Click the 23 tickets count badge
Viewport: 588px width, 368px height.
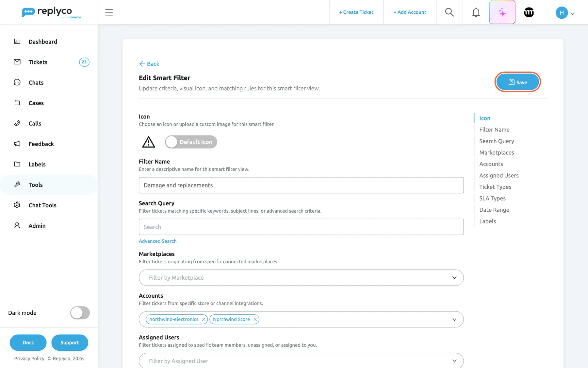coord(84,62)
